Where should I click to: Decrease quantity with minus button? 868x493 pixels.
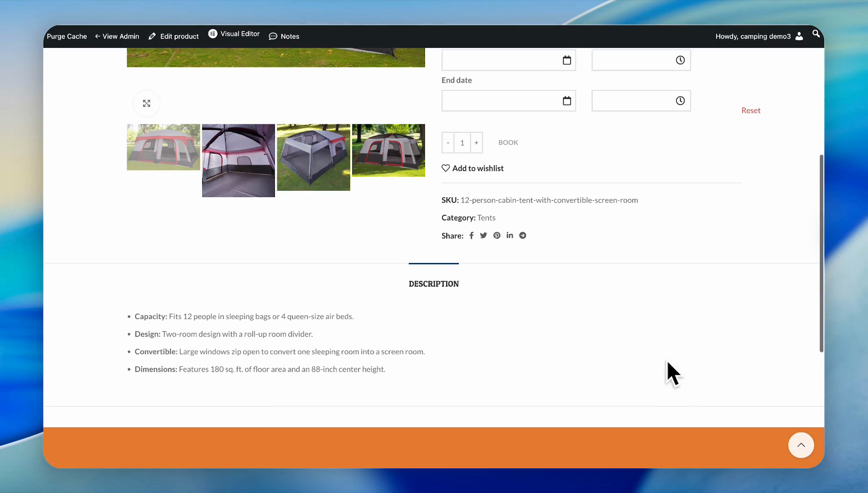(448, 142)
